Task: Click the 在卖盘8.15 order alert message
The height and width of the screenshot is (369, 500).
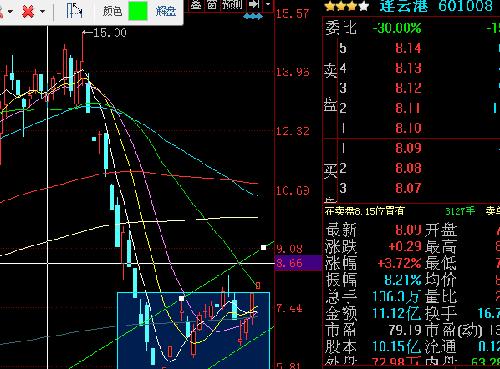Action: (365, 211)
